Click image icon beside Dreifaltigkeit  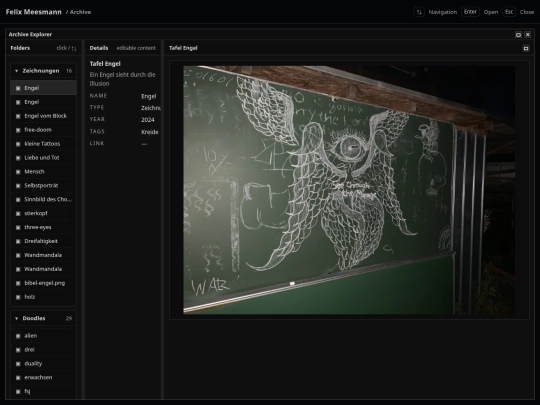18,241
